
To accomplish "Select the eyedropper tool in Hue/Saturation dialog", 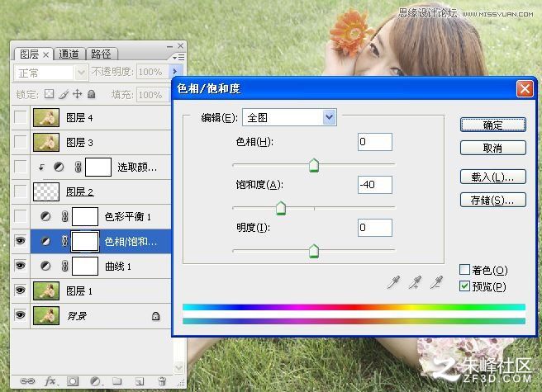I will point(394,281).
